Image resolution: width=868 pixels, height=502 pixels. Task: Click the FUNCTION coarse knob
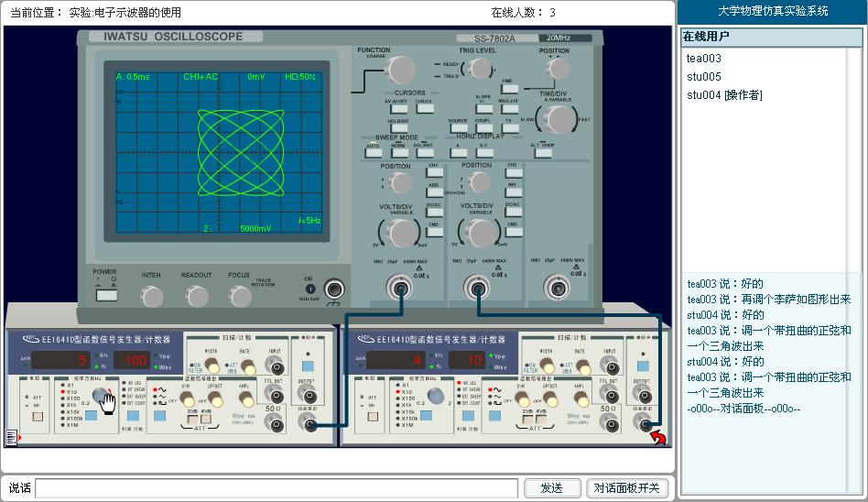[399, 70]
